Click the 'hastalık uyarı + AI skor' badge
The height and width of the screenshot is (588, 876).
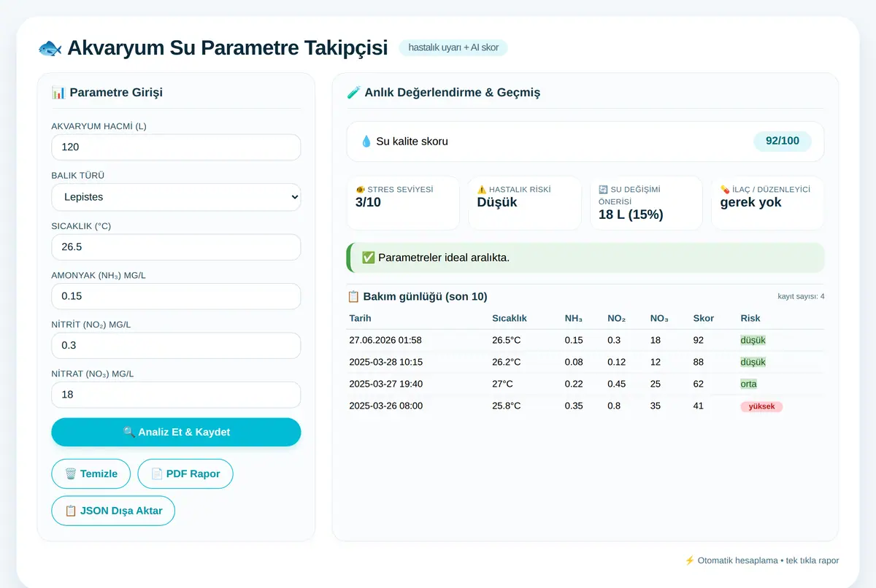453,47
